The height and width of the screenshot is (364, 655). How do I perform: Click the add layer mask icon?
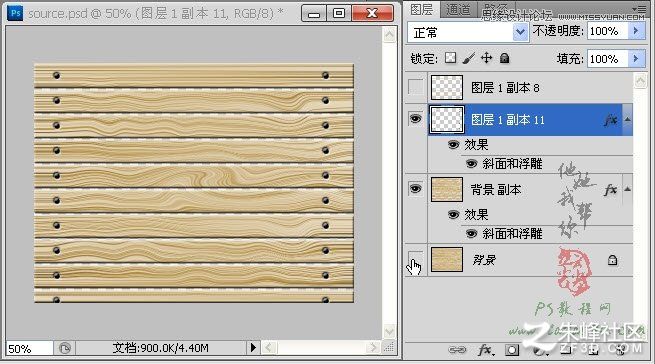coord(512,349)
